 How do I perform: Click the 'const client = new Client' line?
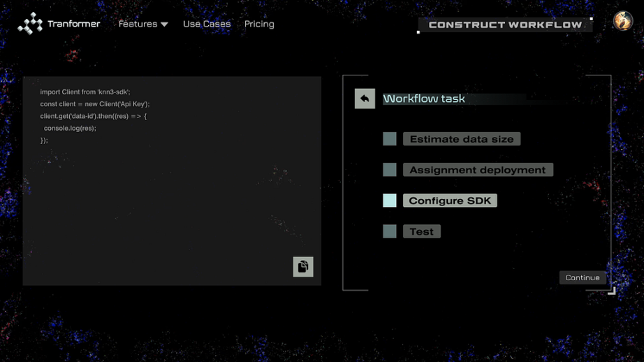95,104
